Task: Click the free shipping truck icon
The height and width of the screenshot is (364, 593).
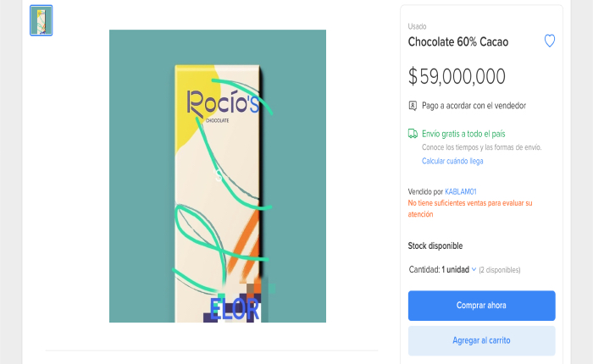Action: [x=413, y=134]
